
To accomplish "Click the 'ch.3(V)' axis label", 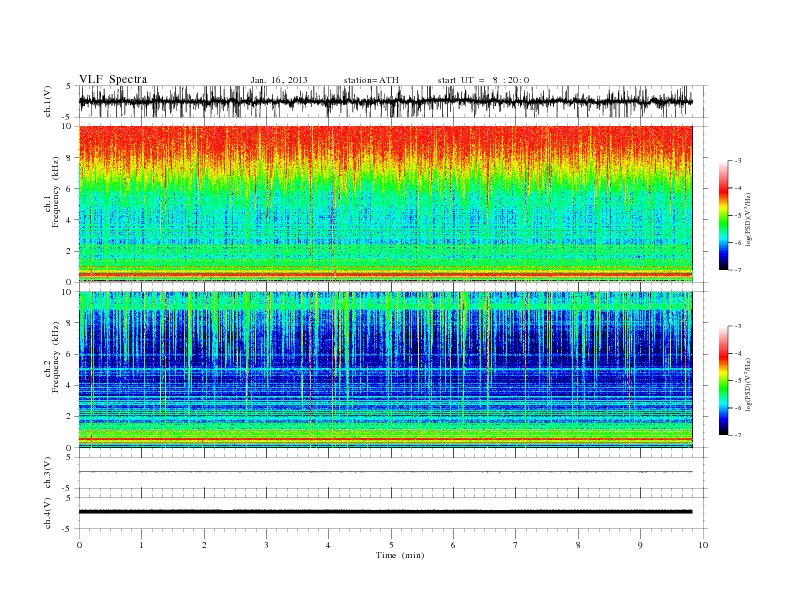I will [48, 473].
